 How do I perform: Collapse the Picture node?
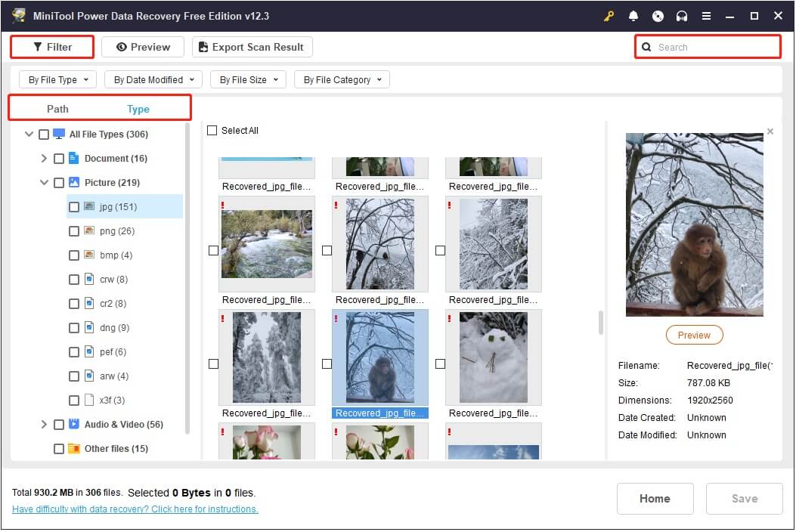coord(44,183)
